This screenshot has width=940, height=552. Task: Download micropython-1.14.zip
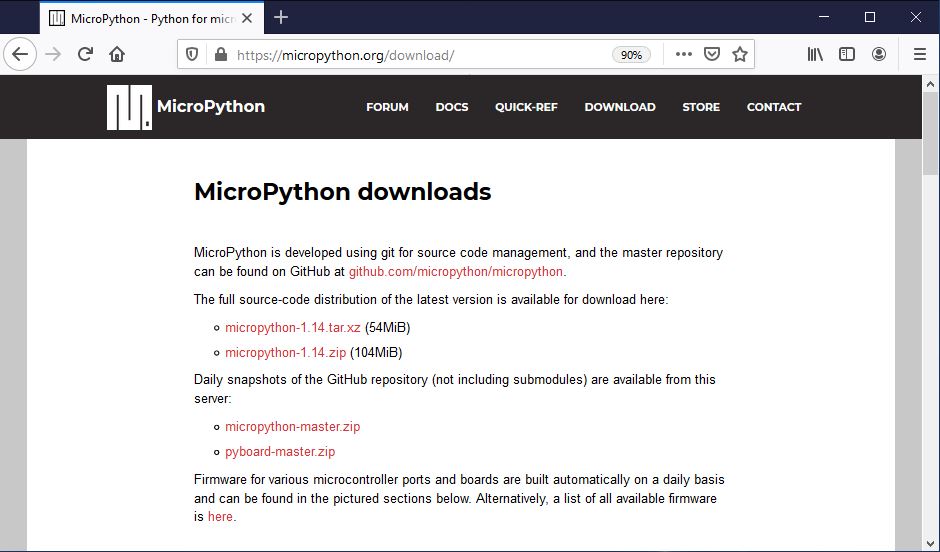tap(285, 353)
